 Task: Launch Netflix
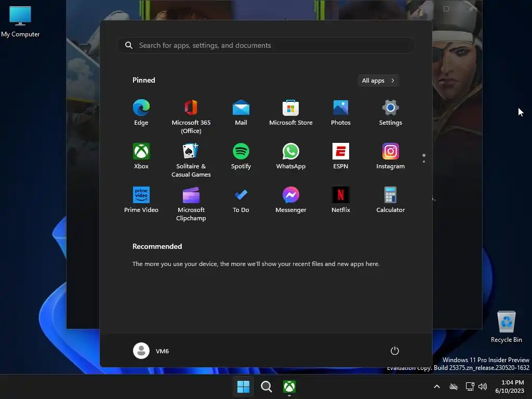point(341,200)
